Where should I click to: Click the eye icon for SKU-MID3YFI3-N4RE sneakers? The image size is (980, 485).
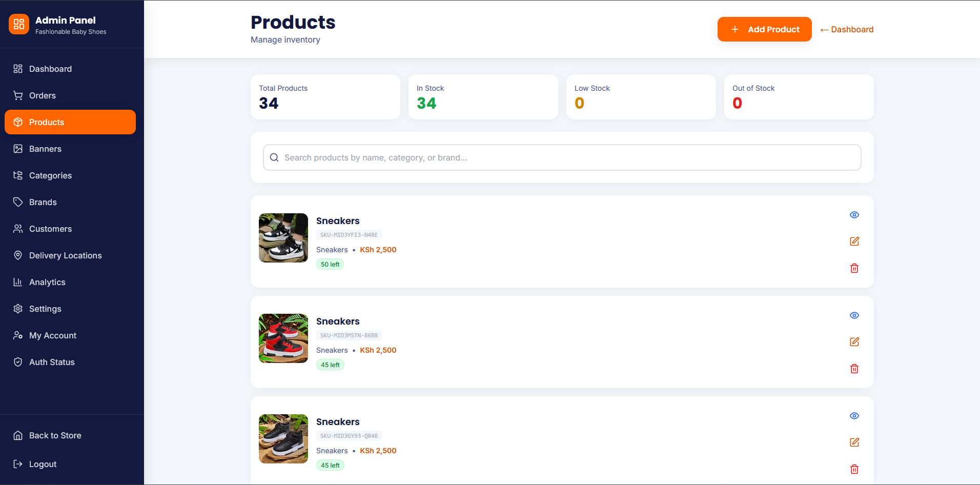854,215
